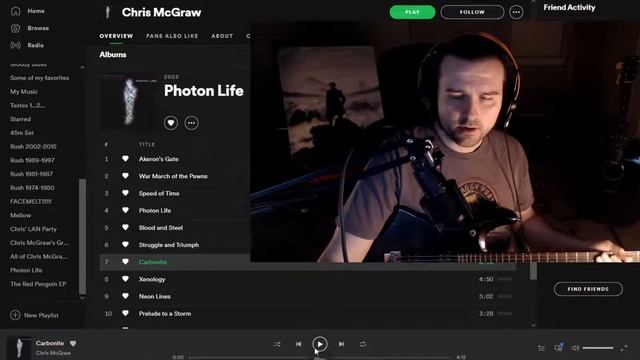Open The Red Penguin EP playlist
Viewport: 640px width, 360px height.
pyautogui.click(x=38, y=284)
